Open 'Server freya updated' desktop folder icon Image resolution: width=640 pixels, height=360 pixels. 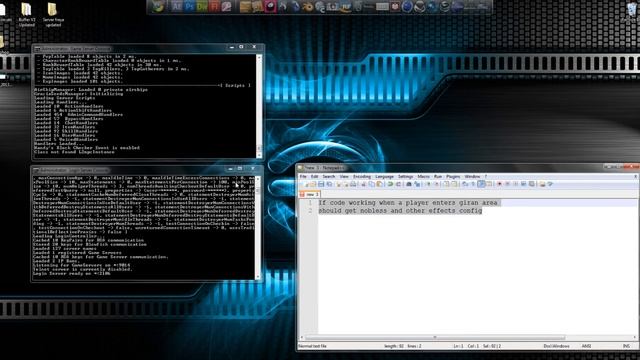click(x=53, y=14)
